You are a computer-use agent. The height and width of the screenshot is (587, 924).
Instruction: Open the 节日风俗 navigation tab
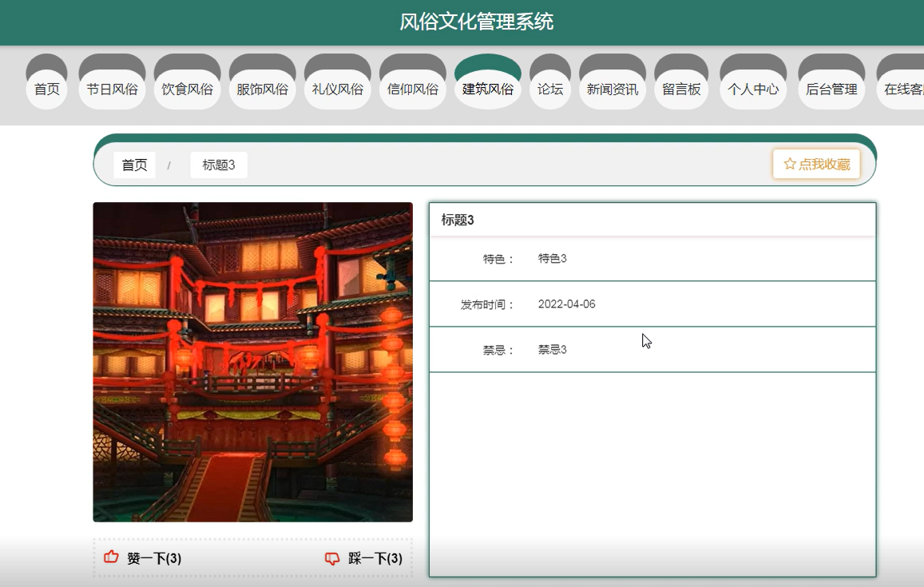[112, 89]
